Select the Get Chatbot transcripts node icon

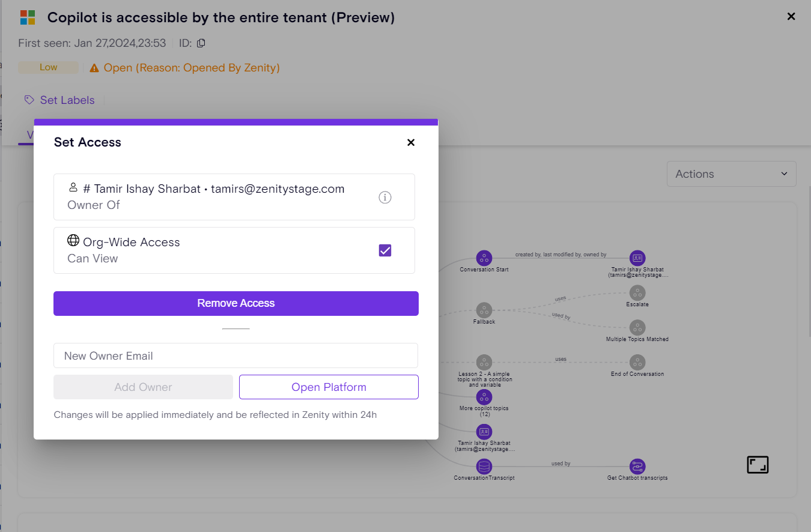(637, 467)
